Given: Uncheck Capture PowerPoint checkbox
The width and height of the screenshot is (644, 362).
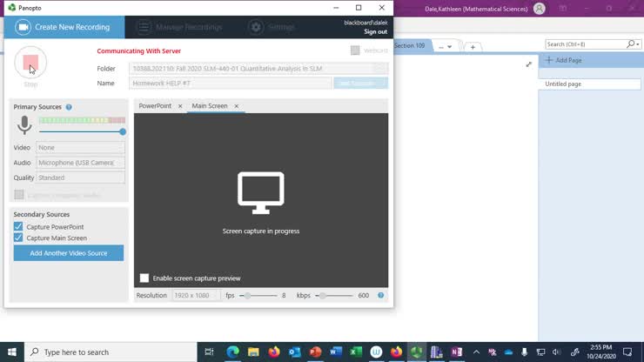Looking at the screenshot, I should [18, 226].
